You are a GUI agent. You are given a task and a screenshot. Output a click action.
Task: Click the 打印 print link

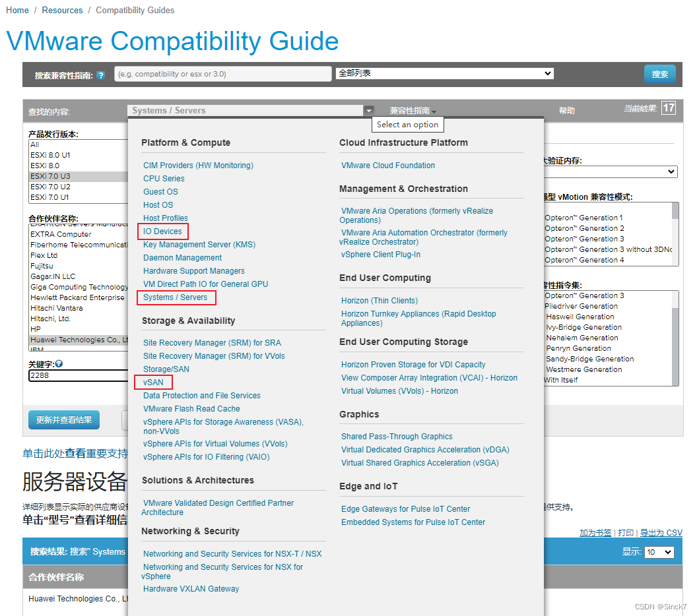tap(626, 533)
